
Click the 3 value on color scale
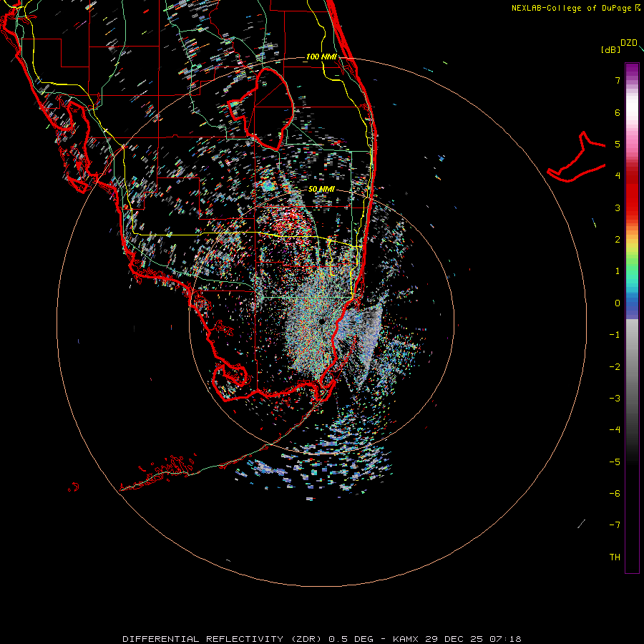618,208
